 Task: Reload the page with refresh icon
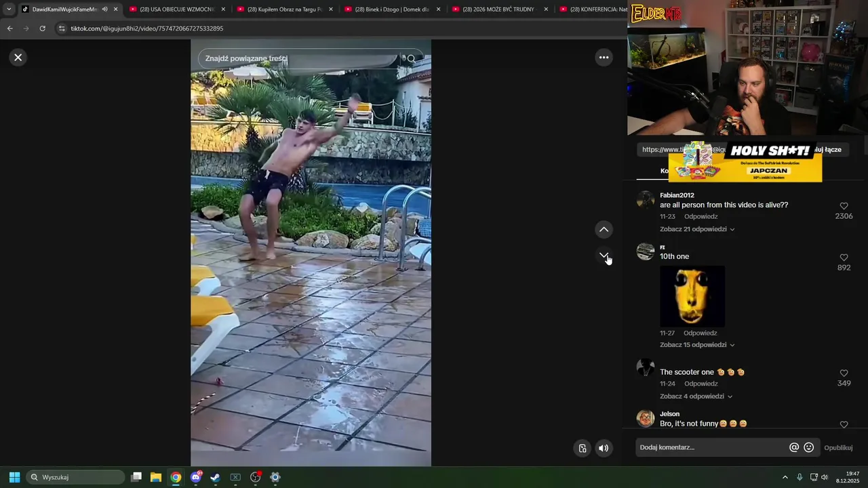42,28
